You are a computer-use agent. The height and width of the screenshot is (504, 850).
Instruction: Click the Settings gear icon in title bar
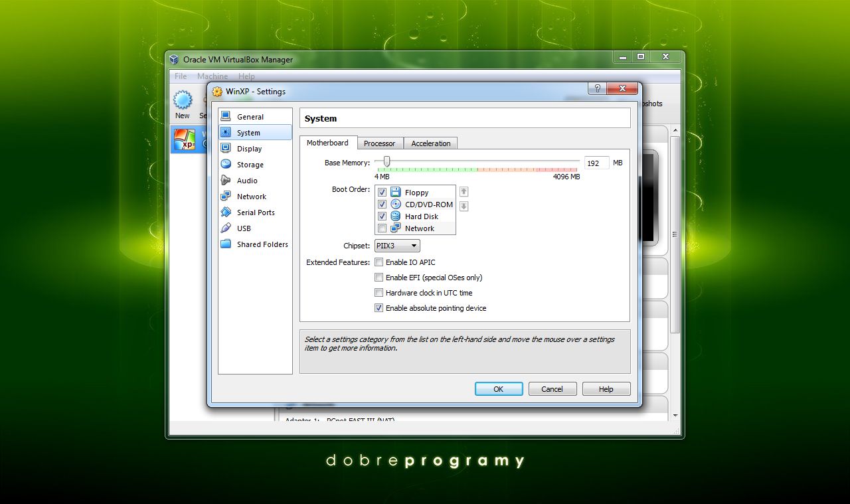[216, 92]
